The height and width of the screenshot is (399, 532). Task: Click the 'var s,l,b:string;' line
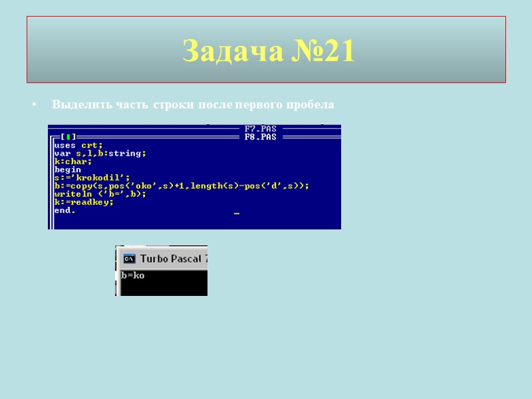click(x=100, y=154)
